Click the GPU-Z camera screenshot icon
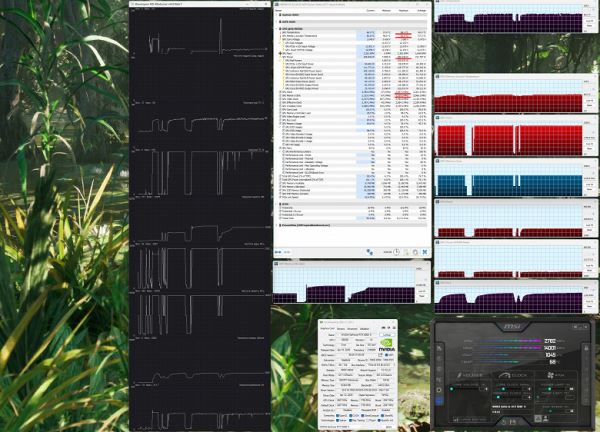Viewport: 600px width, 432px height. tap(383, 328)
